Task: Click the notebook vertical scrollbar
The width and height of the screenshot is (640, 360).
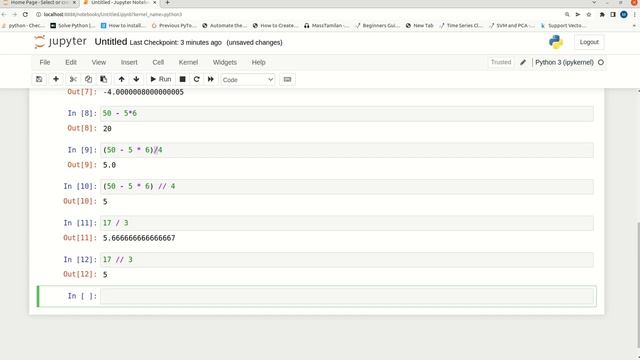Action: click(x=637, y=286)
